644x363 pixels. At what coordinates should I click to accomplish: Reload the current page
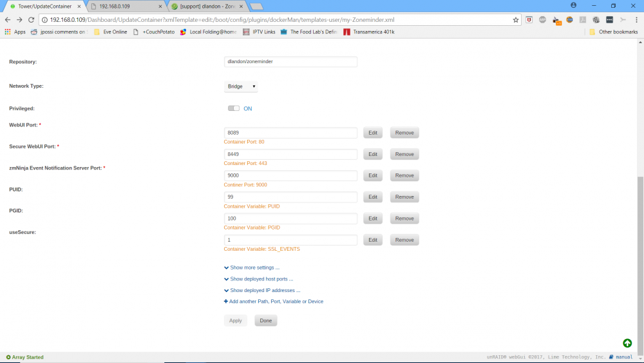[31, 20]
